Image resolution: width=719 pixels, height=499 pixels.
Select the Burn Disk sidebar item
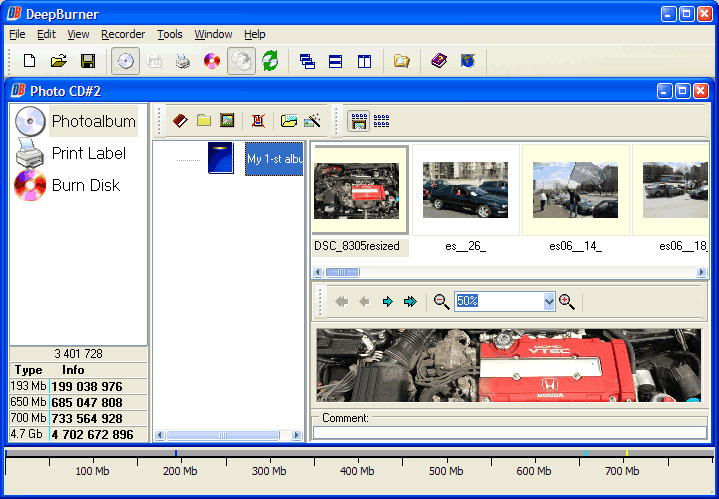pos(67,185)
